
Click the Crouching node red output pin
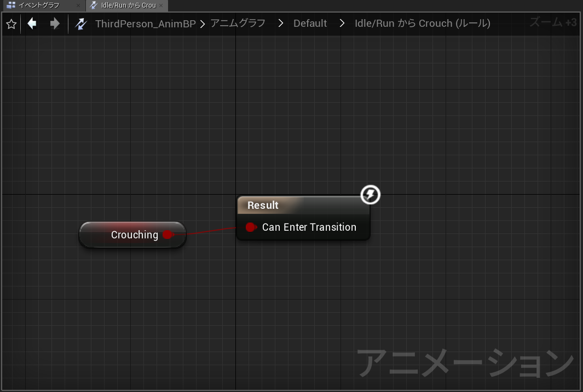(x=168, y=235)
